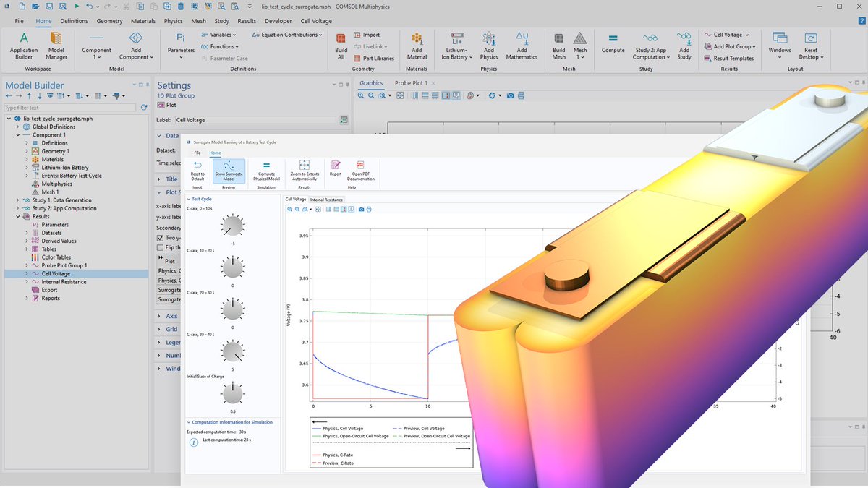Collapse the Component 1 tree node
The height and width of the screenshot is (488, 868).
[18, 134]
